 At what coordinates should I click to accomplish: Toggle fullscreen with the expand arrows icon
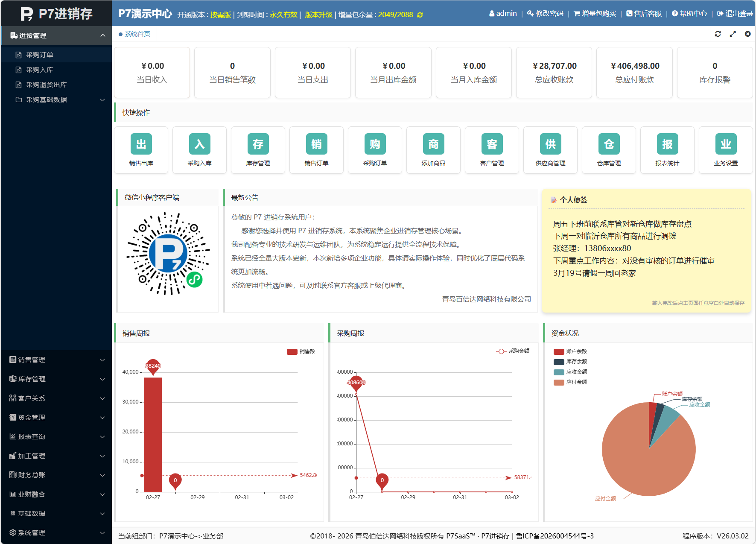(x=733, y=34)
